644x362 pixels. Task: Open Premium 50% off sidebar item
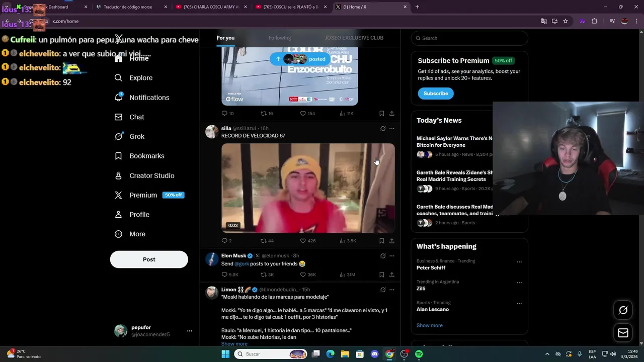point(149,195)
